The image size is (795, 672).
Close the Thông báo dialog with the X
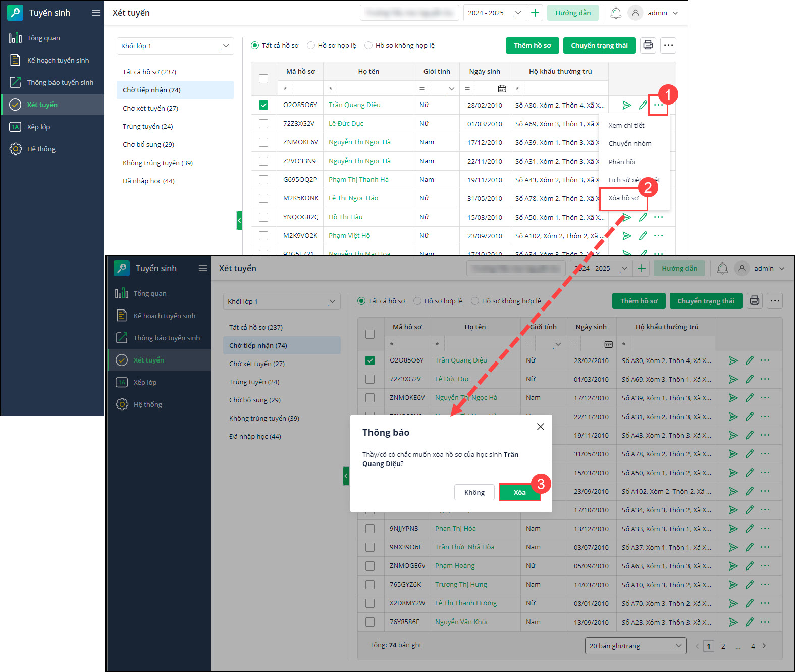540,427
